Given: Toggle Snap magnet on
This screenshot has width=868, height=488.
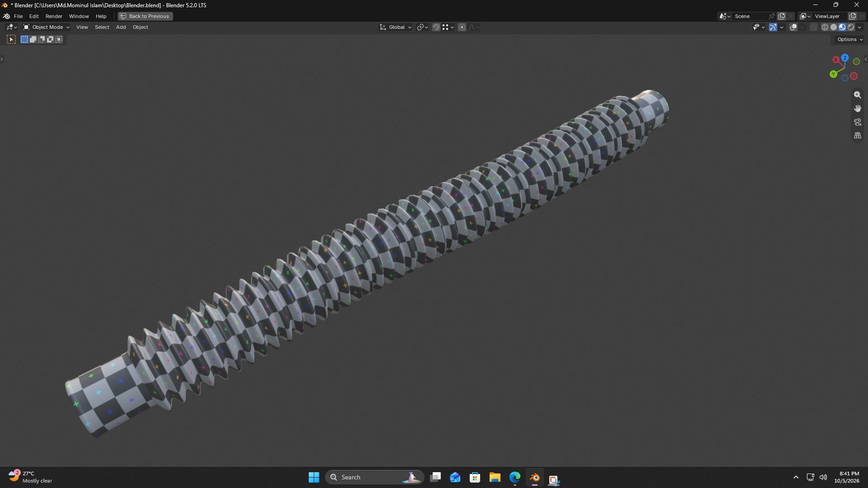Looking at the screenshot, I should pos(436,27).
